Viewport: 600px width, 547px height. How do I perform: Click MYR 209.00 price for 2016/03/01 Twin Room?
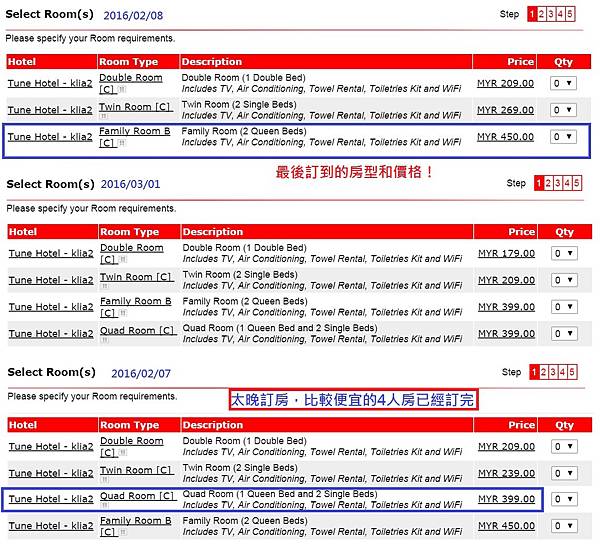507,280
